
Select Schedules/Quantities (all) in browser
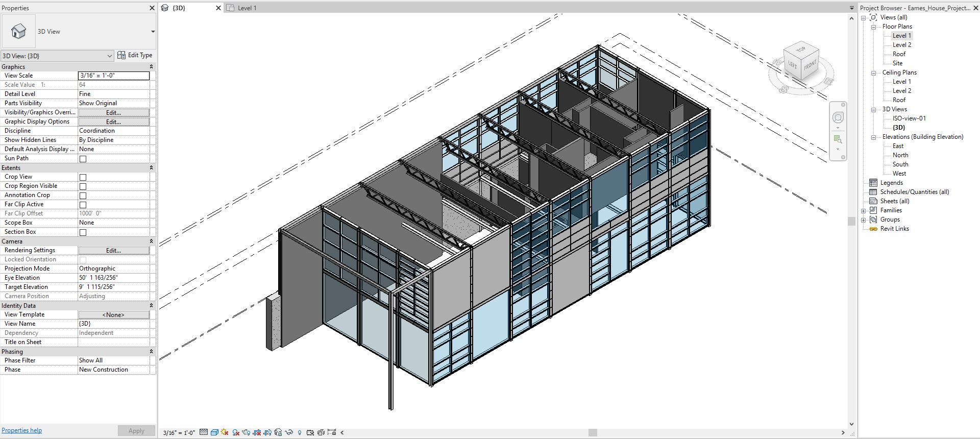tap(915, 192)
